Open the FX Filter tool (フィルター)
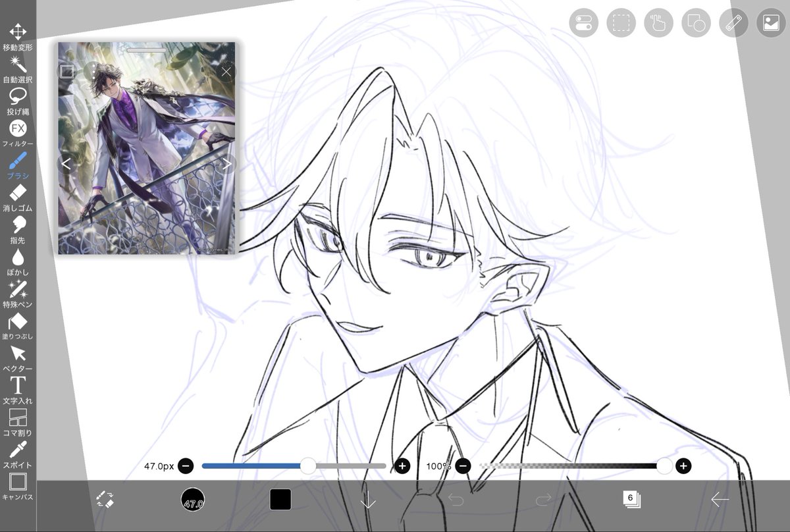The height and width of the screenshot is (532, 790). [x=18, y=134]
